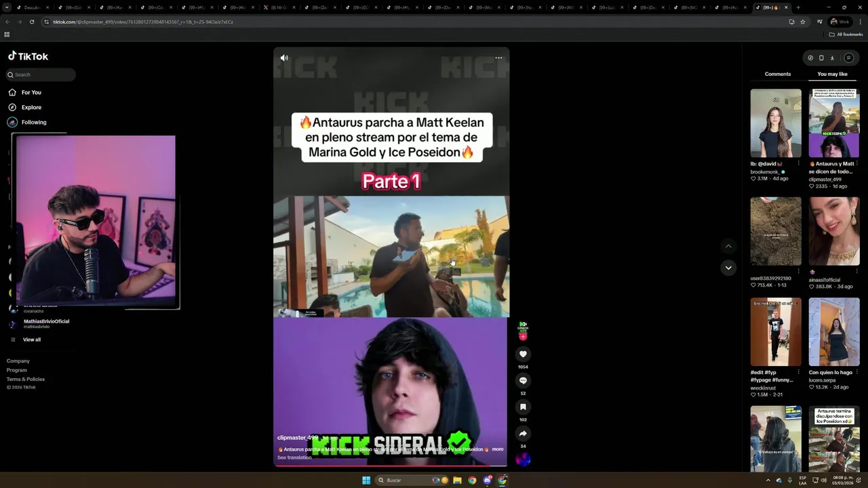
Task: Open Antaurus y Matt recommended video thumbnail
Action: coord(834,123)
